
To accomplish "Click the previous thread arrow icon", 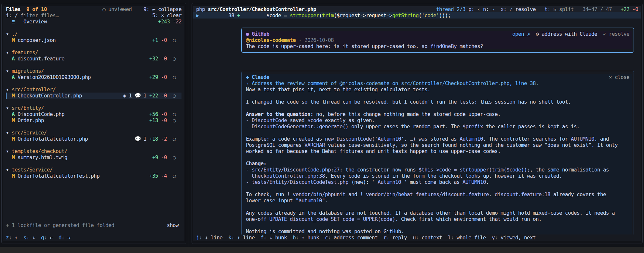I will tap(478, 9).
